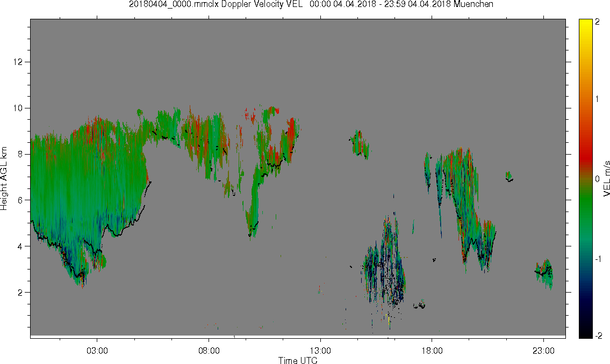The height and width of the screenshot is (364, 610).
Task: Click the 08:00 time tick label
Action: pyautogui.click(x=209, y=351)
